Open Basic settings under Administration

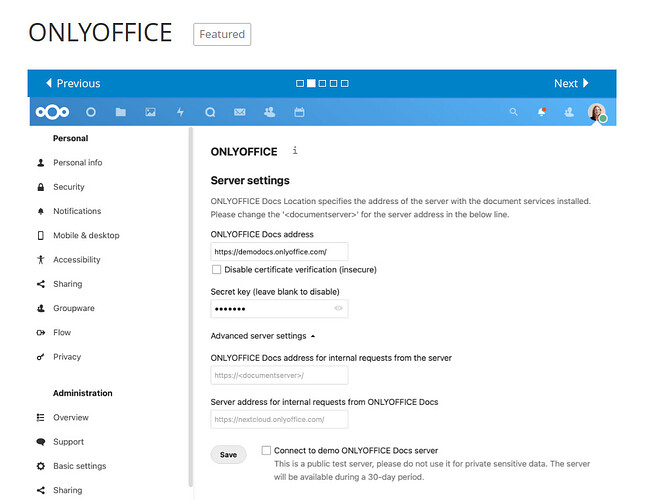(79, 466)
